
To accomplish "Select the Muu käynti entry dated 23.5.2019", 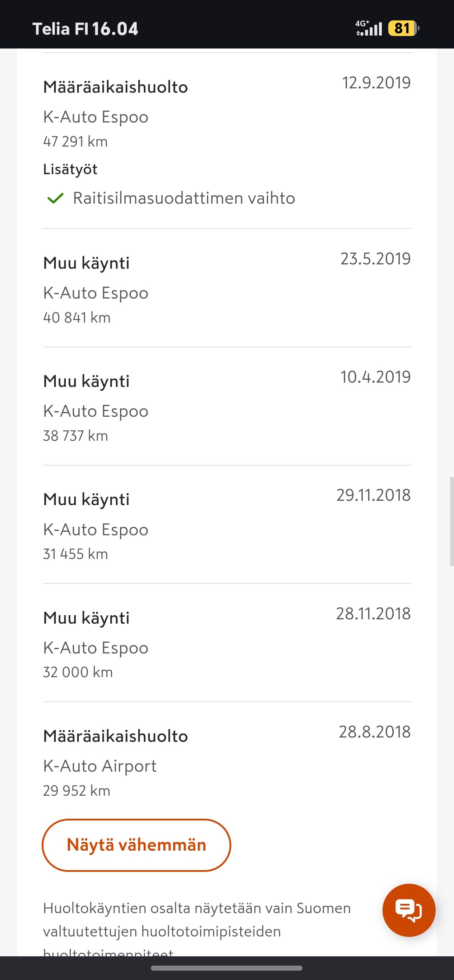I will point(227,288).
